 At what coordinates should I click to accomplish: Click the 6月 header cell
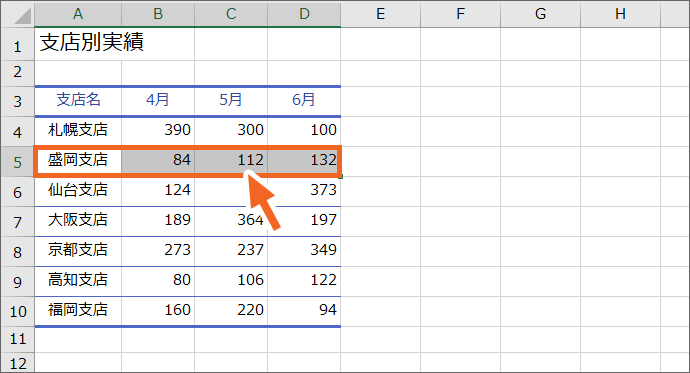[x=304, y=102]
